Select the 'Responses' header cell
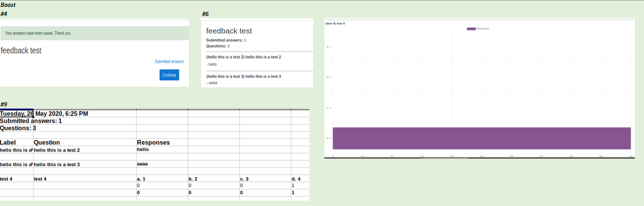644x206 pixels. point(162,143)
